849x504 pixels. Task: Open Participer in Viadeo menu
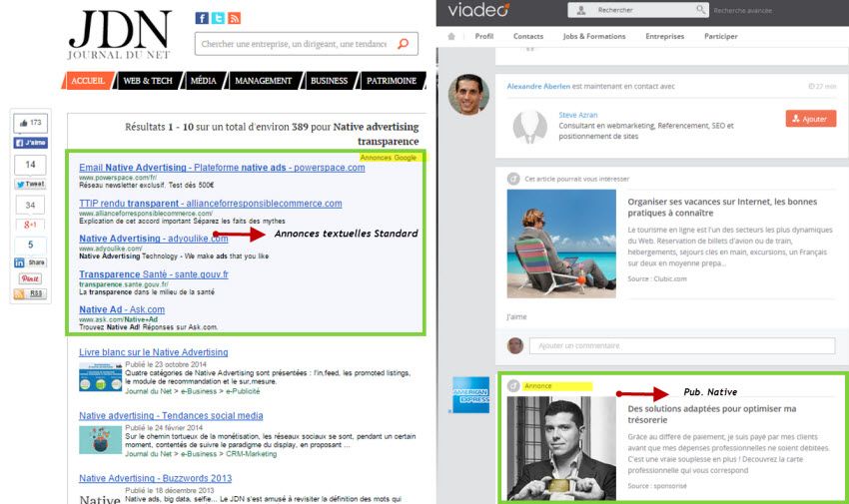pos(721,36)
